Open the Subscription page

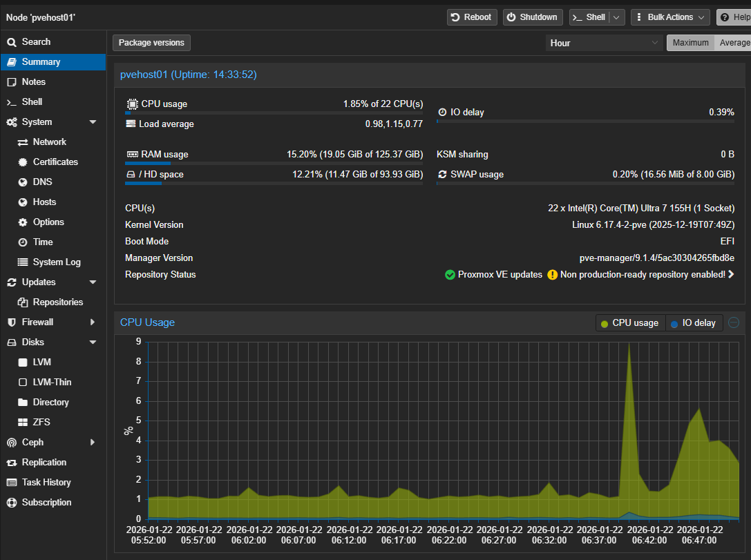(46, 502)
